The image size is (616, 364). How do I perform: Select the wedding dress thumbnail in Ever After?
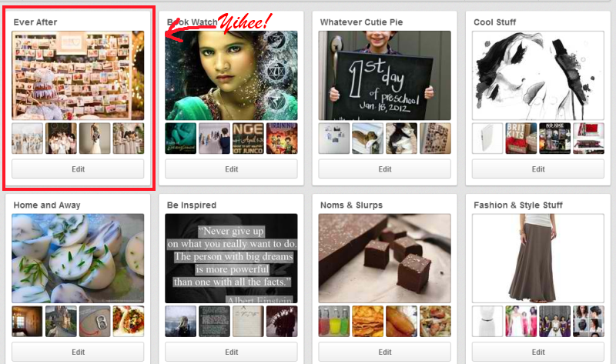click(x=95, y=139)
